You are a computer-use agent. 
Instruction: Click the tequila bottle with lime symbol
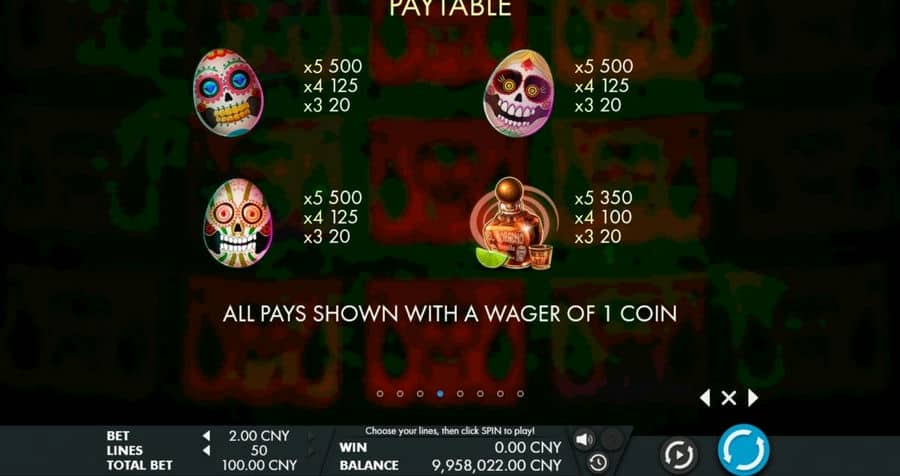[515, 224]
